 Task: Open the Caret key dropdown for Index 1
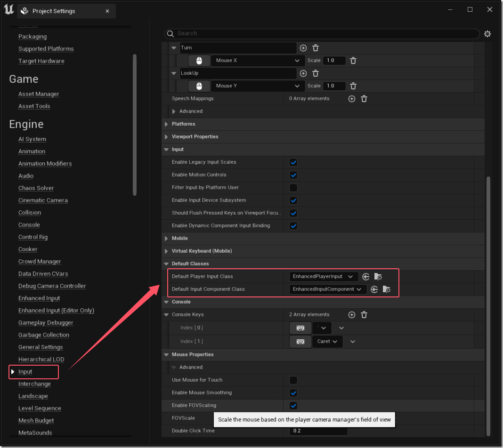tap(327, 342)
